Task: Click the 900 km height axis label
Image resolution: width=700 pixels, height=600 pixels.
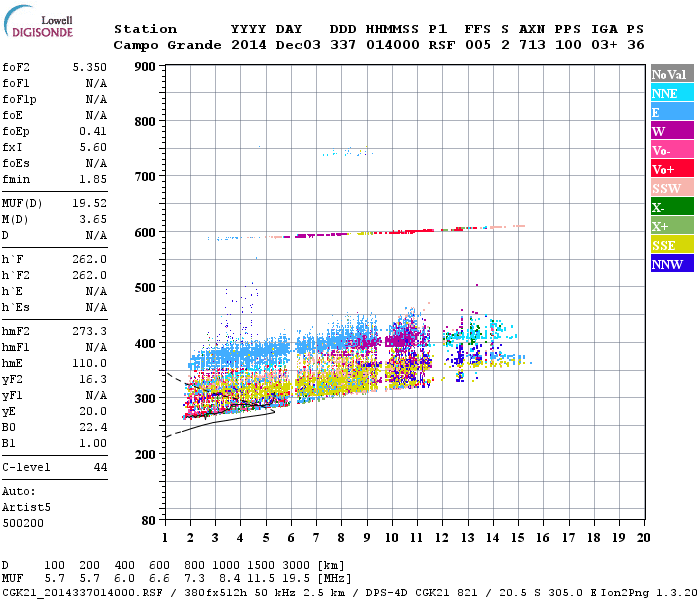Action: pos(145,67)
